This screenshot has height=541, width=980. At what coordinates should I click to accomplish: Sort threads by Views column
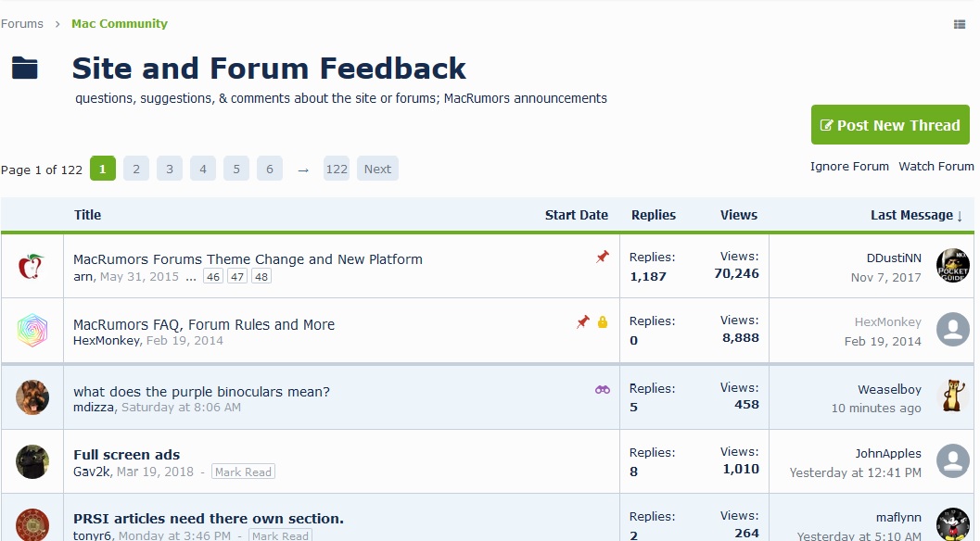[x=739, y=215]
